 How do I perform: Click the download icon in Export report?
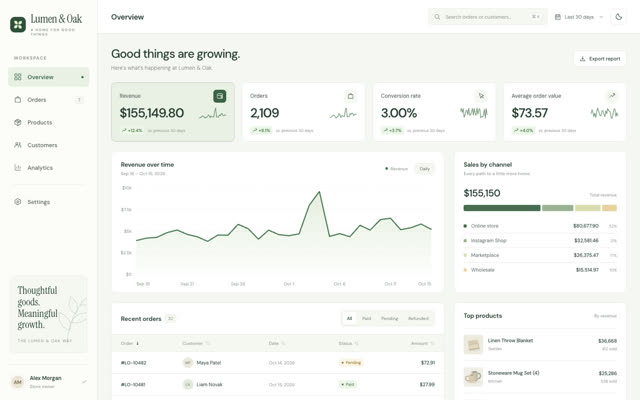point(582,59)
